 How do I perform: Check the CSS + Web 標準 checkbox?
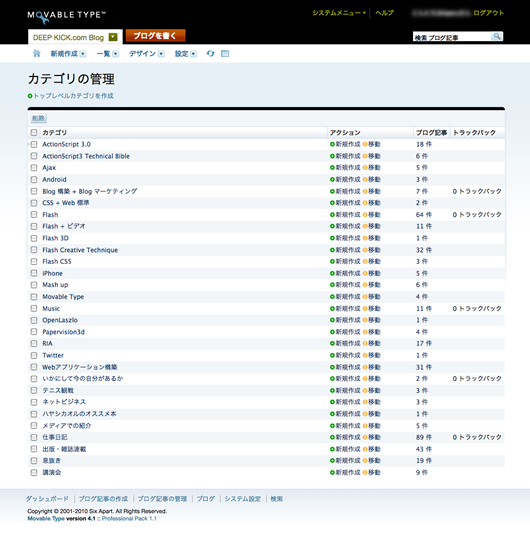[34, 203]
